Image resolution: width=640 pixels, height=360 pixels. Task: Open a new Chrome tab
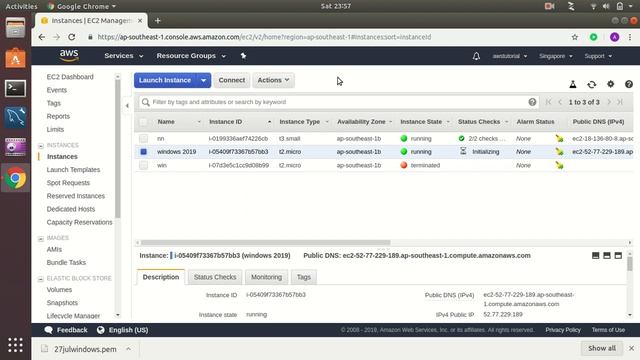pos(158,20)
